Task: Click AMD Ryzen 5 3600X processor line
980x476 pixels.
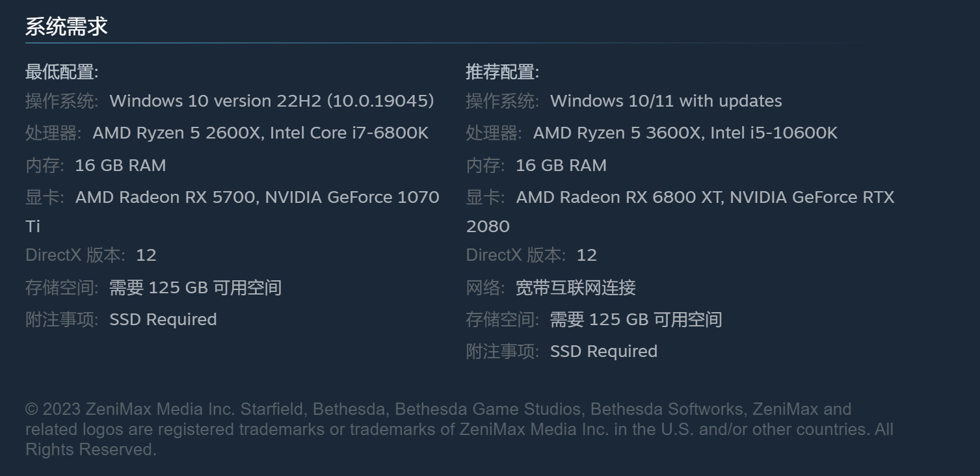Action: (685, 133)
